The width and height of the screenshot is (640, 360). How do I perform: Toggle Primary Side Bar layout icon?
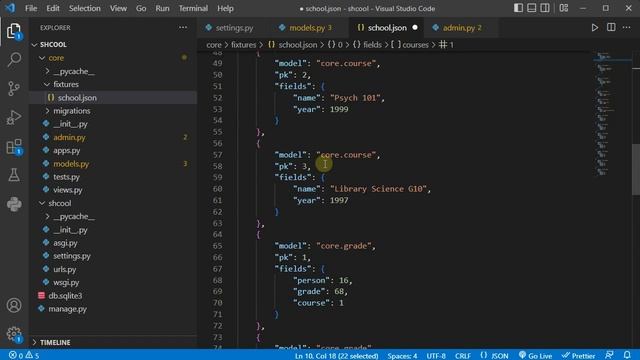click(x=518, y=8)
